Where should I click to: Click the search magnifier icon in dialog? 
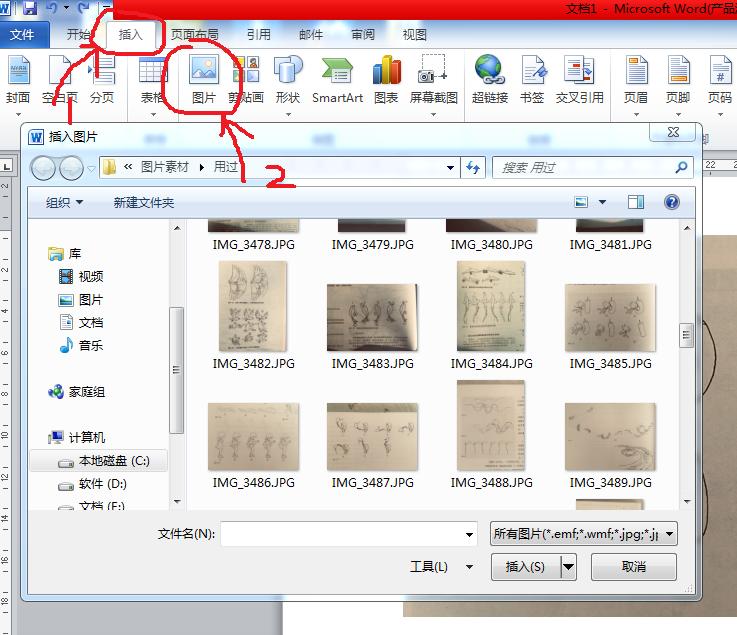click(681, 167)
